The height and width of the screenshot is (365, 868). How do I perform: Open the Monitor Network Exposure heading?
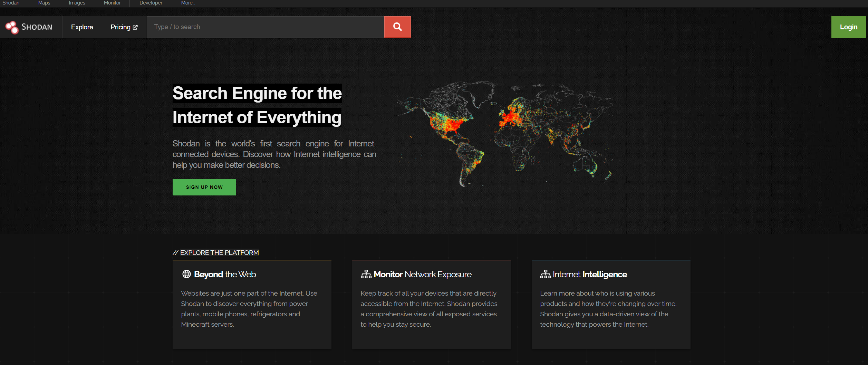[x=423, y=274]
